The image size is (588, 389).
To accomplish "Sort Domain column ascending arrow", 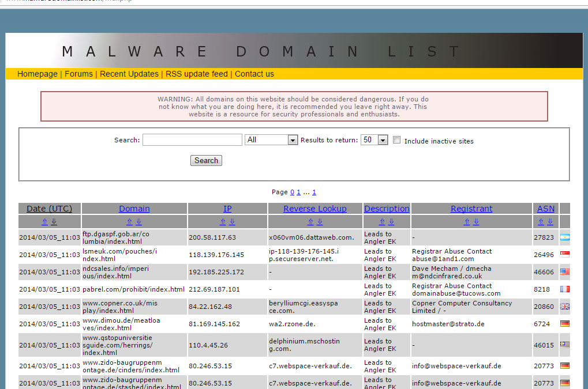I will (x=129, y=222).
